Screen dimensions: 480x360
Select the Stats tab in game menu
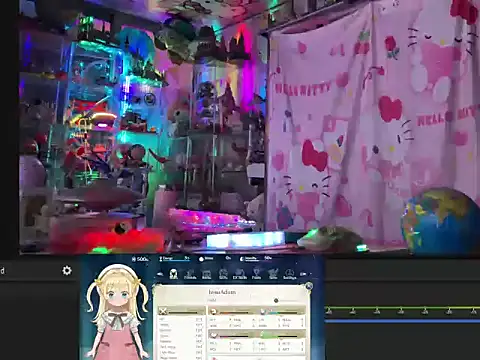173,274
